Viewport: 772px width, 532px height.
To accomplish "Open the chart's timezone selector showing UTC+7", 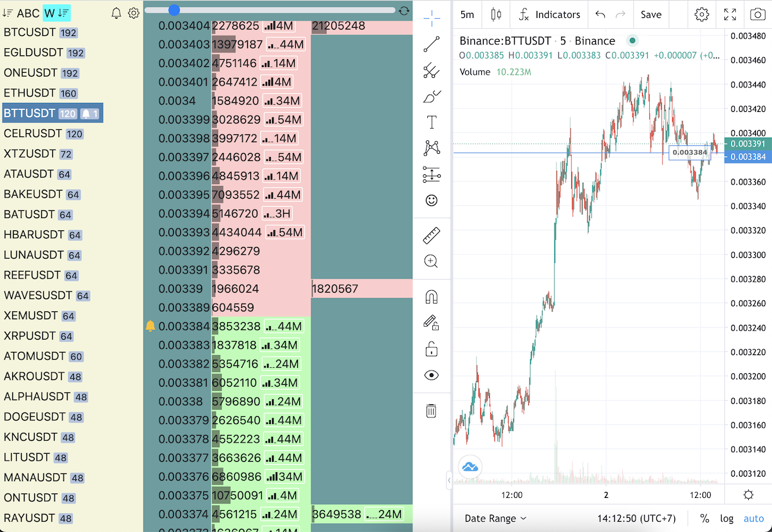I will pyautogui.click(x=638, y=518).
